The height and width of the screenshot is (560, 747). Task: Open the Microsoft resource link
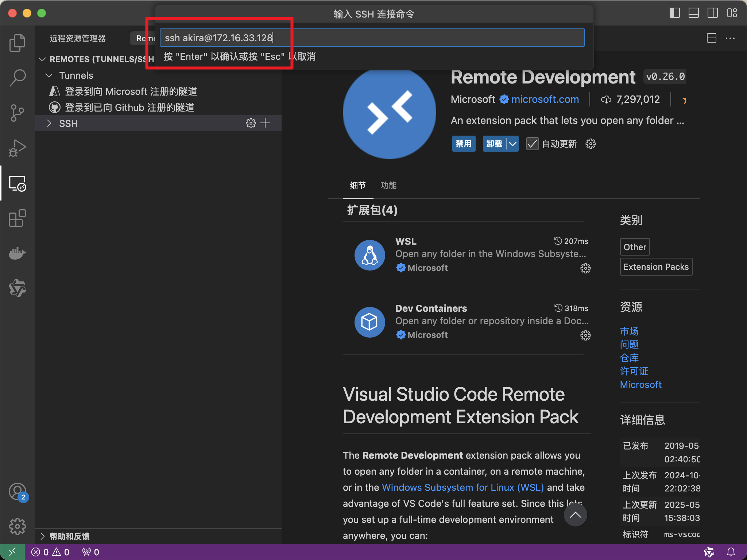coord(640,385)
